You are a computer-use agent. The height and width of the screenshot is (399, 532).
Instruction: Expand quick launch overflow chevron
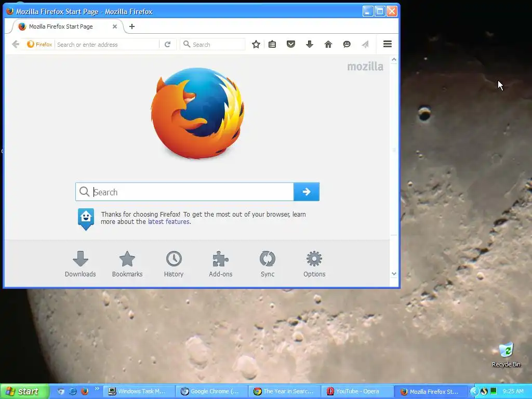[97, 389]
